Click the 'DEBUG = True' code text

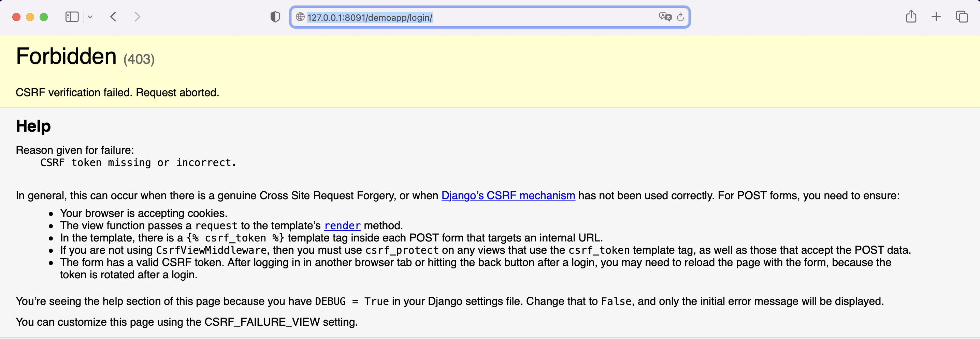click(x=352, y=301)
